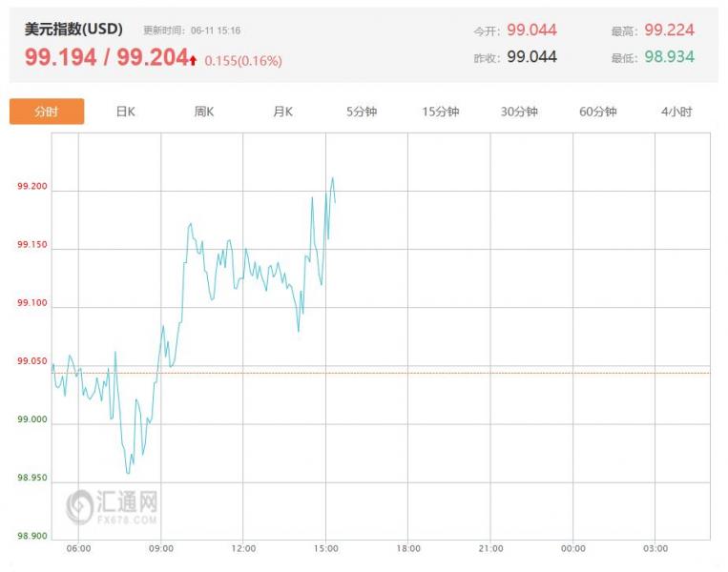Click the chart line peak near 99.200
The width and height of the screenshot is (728, 572).
tap(332, 177)
